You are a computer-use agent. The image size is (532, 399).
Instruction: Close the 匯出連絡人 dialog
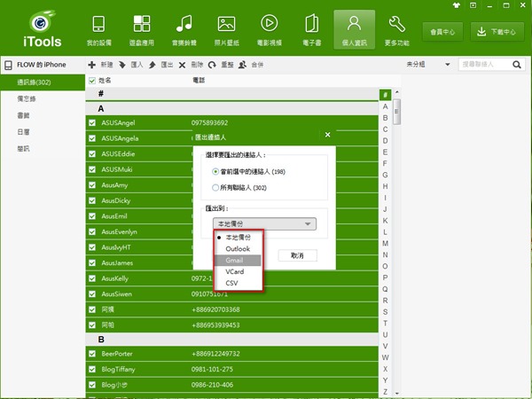click(x=327, y=135)
